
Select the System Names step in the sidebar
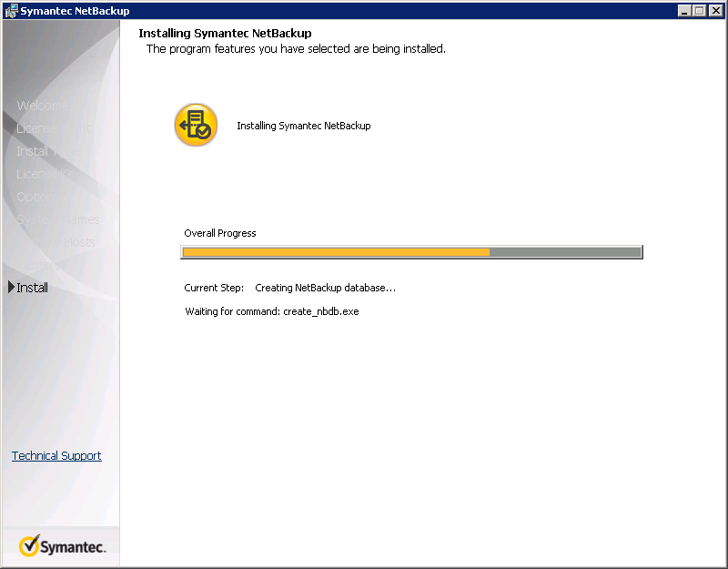click(x=58, y=219)
